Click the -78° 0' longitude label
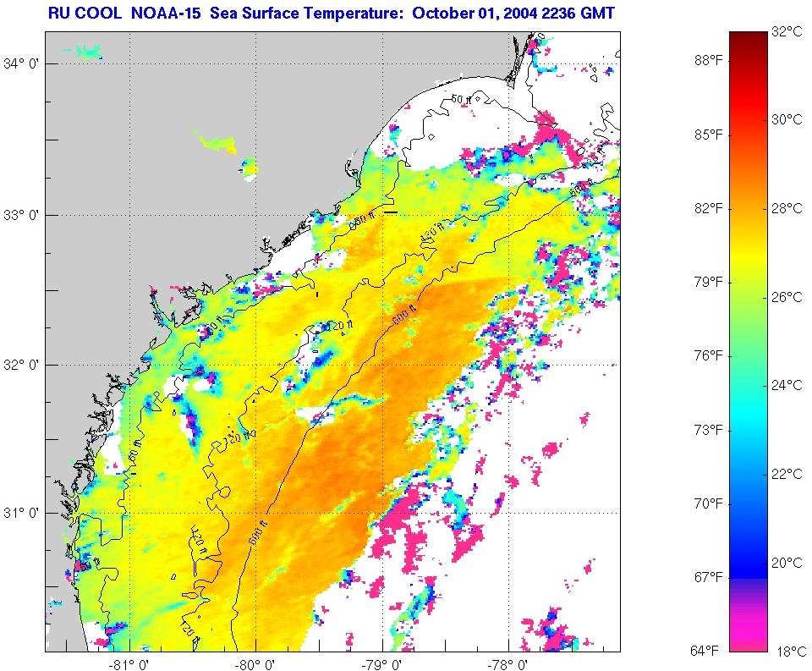The height and width of the screenshot is (671, 812). point(509,663)
